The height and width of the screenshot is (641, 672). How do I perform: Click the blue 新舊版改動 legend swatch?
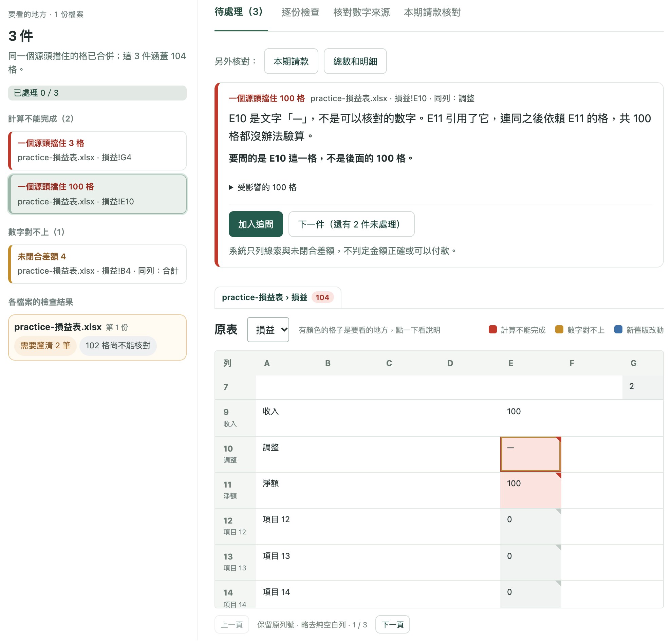618,330
